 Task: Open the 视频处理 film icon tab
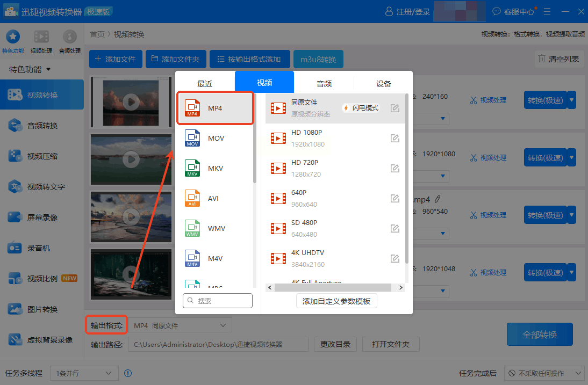[x=41, y=41]
